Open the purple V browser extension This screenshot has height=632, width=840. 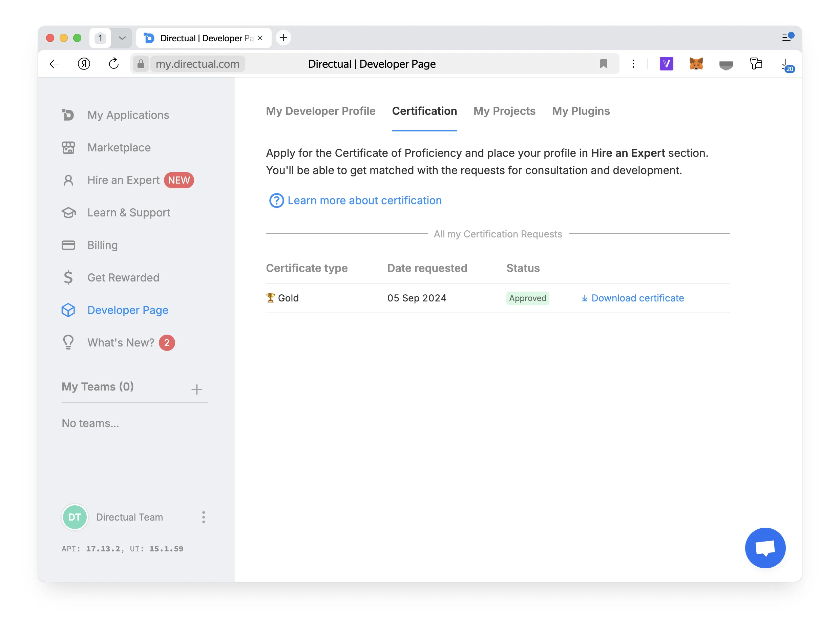667,63
